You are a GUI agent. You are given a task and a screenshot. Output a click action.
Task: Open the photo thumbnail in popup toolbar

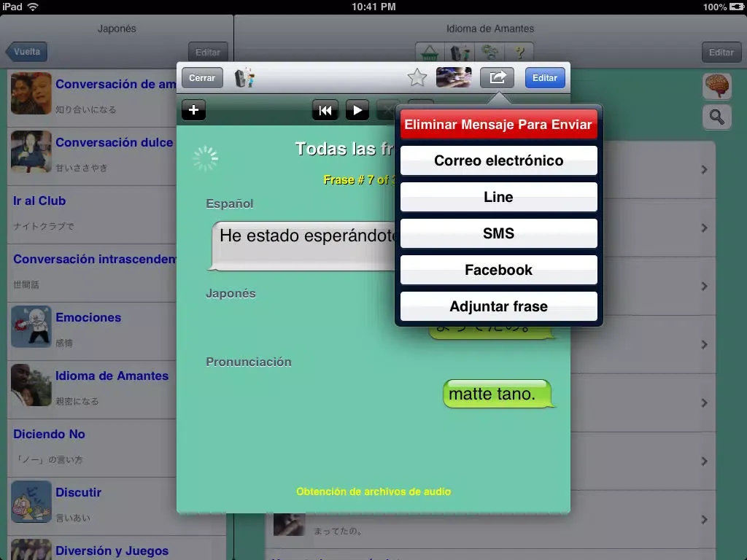454,77
